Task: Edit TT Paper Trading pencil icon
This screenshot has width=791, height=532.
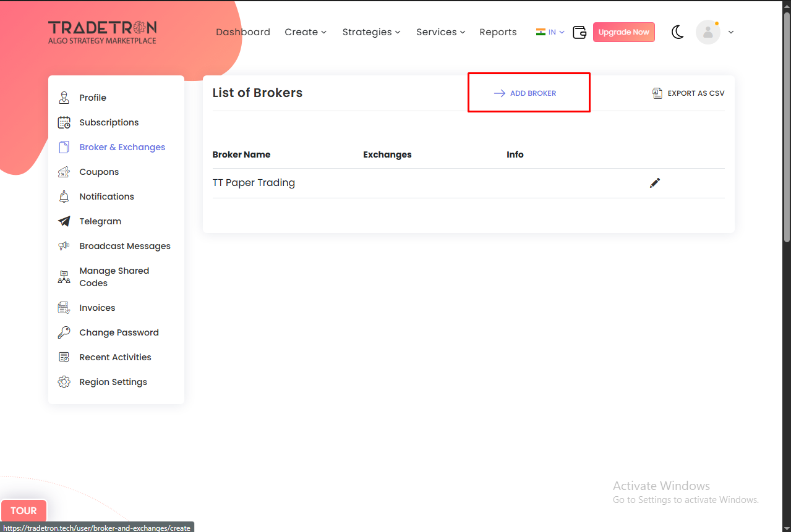Action: click(x=655, y=183)
